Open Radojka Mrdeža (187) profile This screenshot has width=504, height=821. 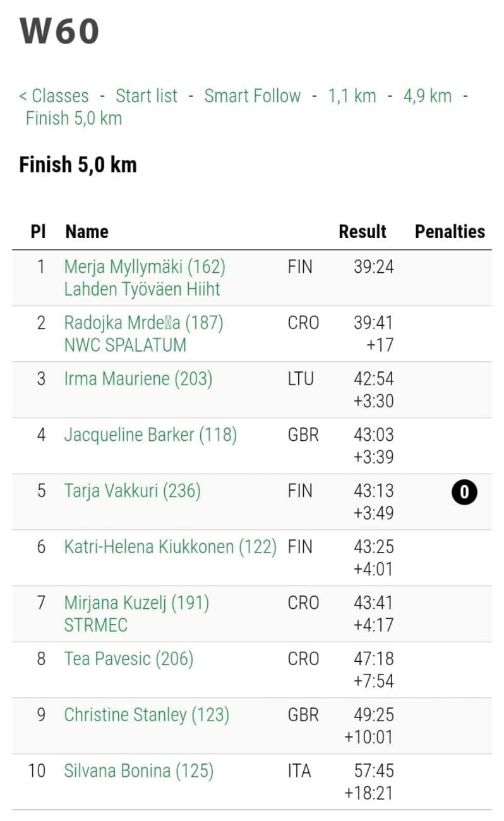click(x=143, y=323)
